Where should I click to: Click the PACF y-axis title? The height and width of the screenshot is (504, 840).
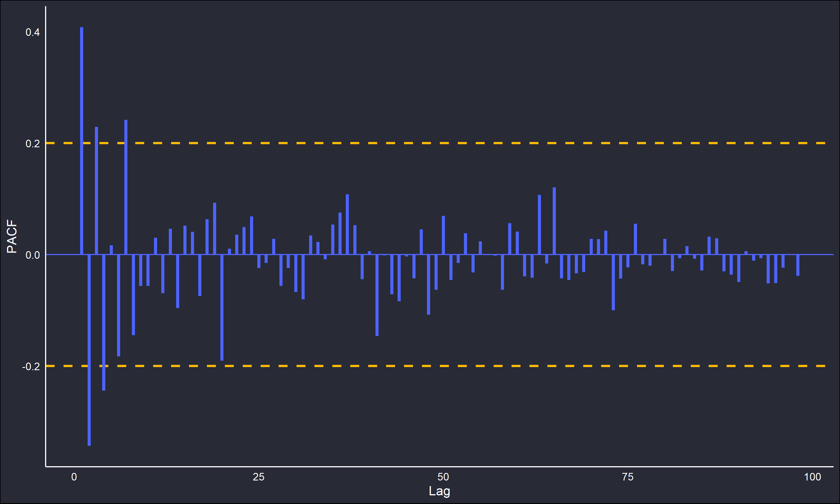12,236
